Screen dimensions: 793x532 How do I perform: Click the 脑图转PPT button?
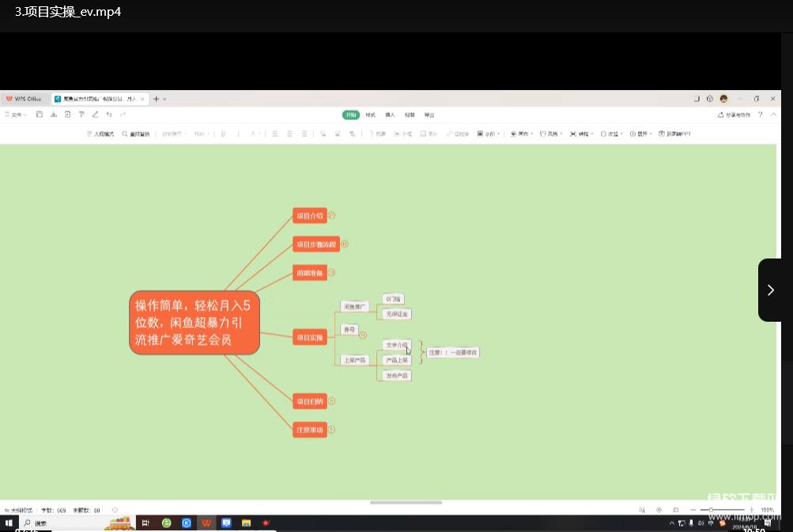(x=674, y=134)
